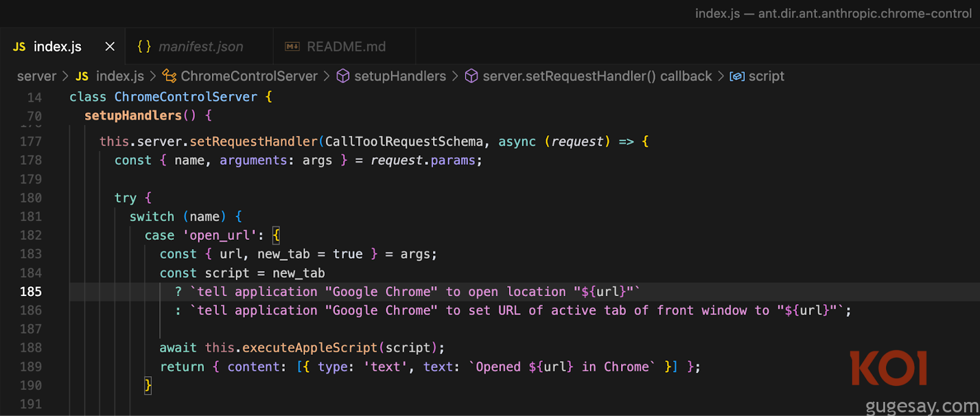Click the ChromeControlServer class icon in breadcrumbs
The height and width of the screenshot is (416, 980).
pyautogui.click(x=169, y=76)
